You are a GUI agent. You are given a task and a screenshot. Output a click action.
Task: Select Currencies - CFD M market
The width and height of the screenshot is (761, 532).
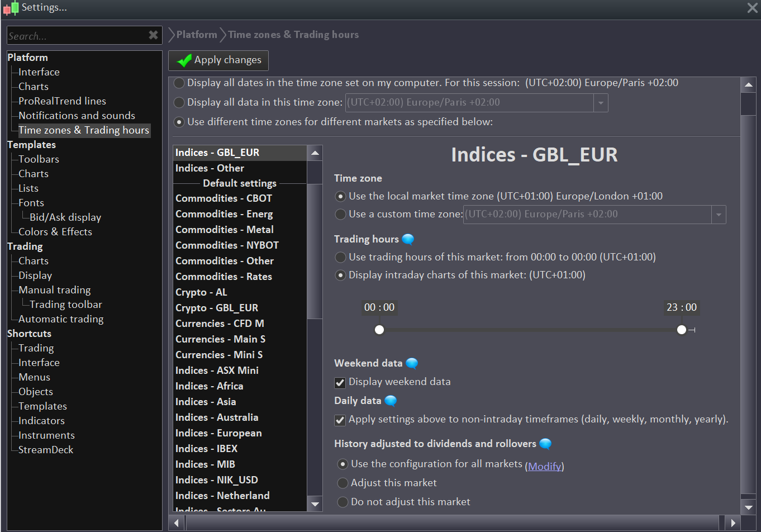(x=240, y=324)
